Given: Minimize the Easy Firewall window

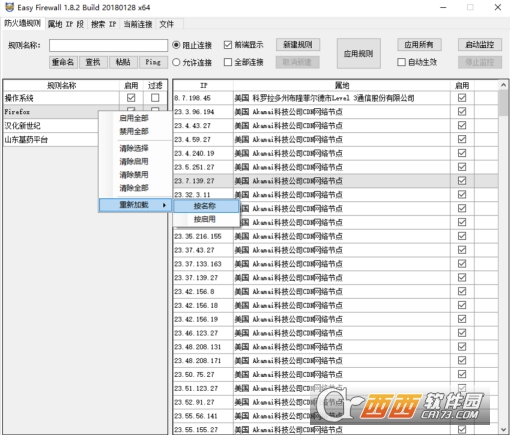Looking at the screenshot, I should click(443, 7).
